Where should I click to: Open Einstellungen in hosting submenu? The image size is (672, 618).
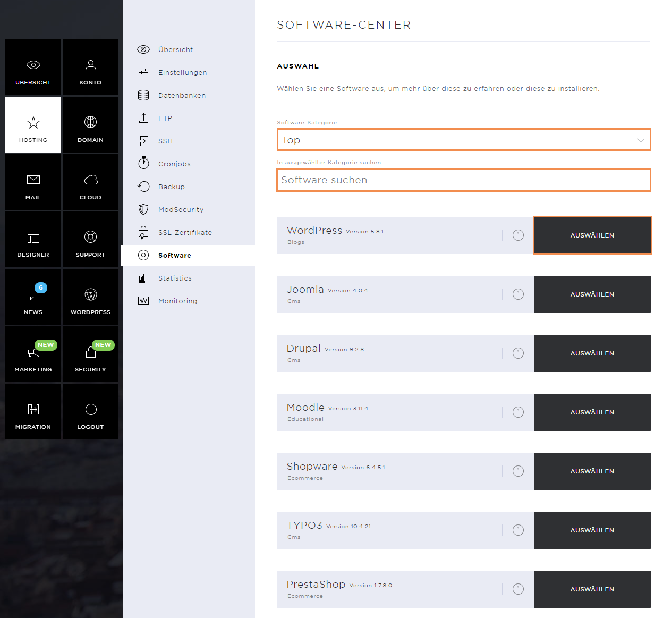(x=188, y=72)
